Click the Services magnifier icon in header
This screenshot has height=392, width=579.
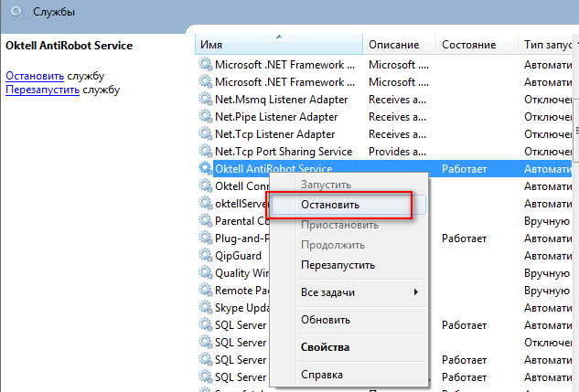click(15, 12)
